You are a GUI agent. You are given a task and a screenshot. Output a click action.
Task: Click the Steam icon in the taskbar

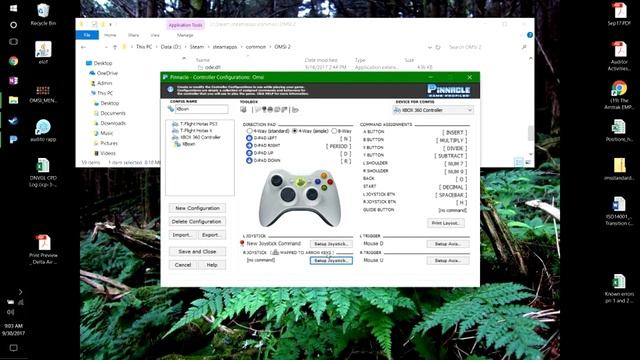(13, 120)
